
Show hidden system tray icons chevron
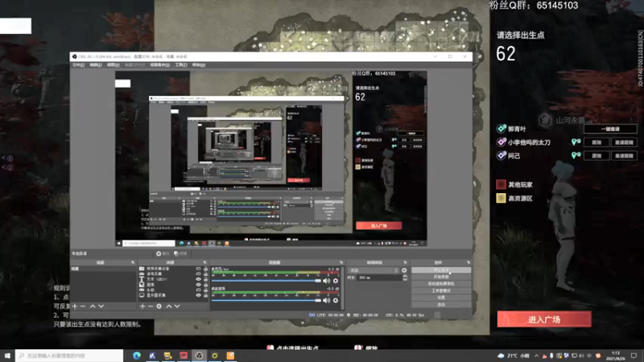(536, 356)
